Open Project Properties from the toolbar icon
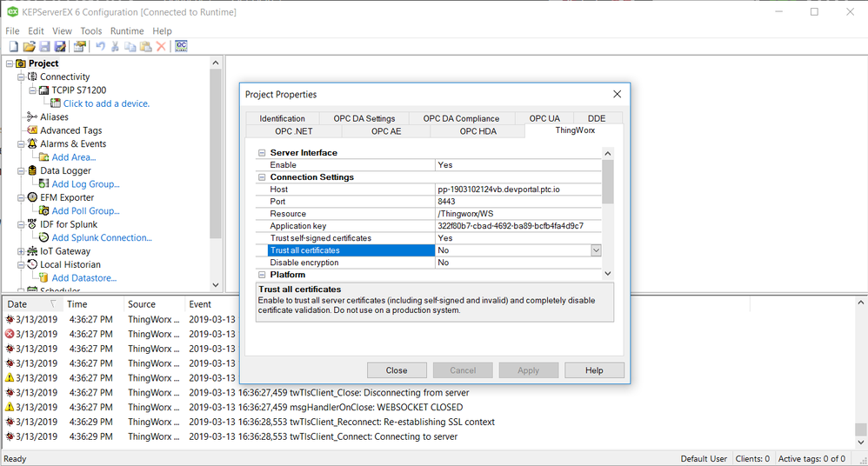The image size is (868, 466). pyautogui.click(x=80, y=46)
